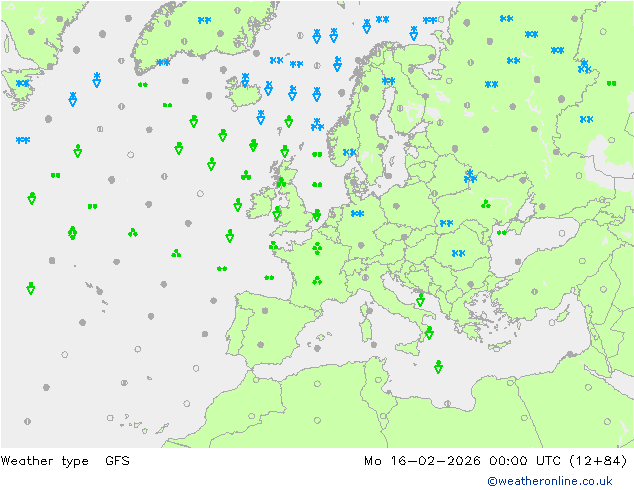Click the open circle symbol over the Black Sea
This screenshot has width=634, height=490.
[562, 233]
